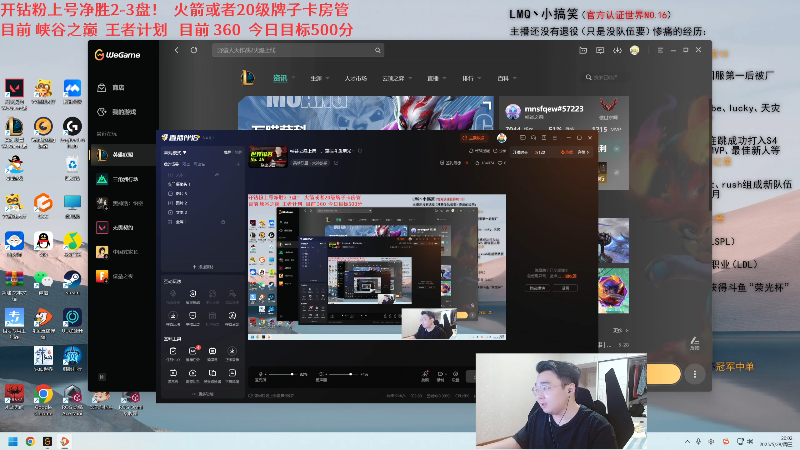Click the magnifier in WeGame search bar
The height and width of the screenshot is (450, 800).
pyautogui.click(x=378, y=50)
